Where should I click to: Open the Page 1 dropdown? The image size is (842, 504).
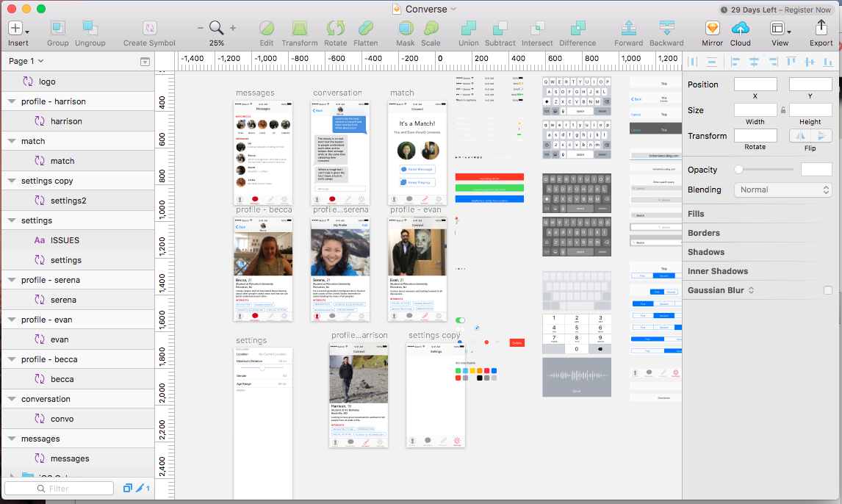[26, 61]
